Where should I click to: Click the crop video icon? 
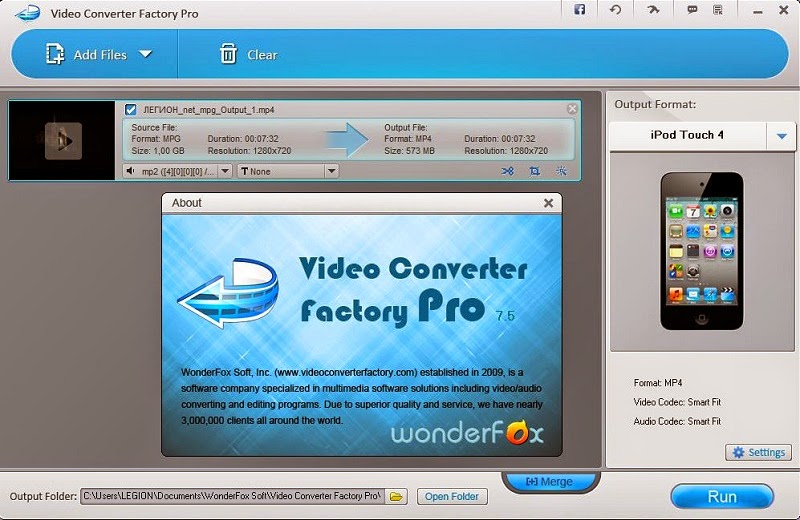[534, 171]
